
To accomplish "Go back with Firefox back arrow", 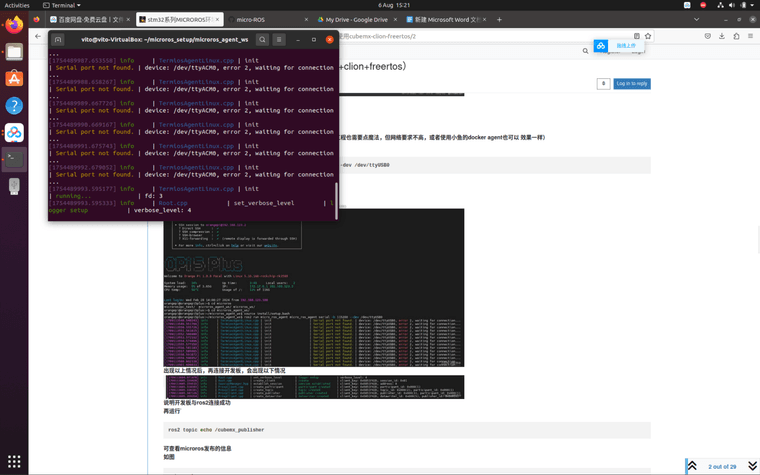I will tap(38, 36).
